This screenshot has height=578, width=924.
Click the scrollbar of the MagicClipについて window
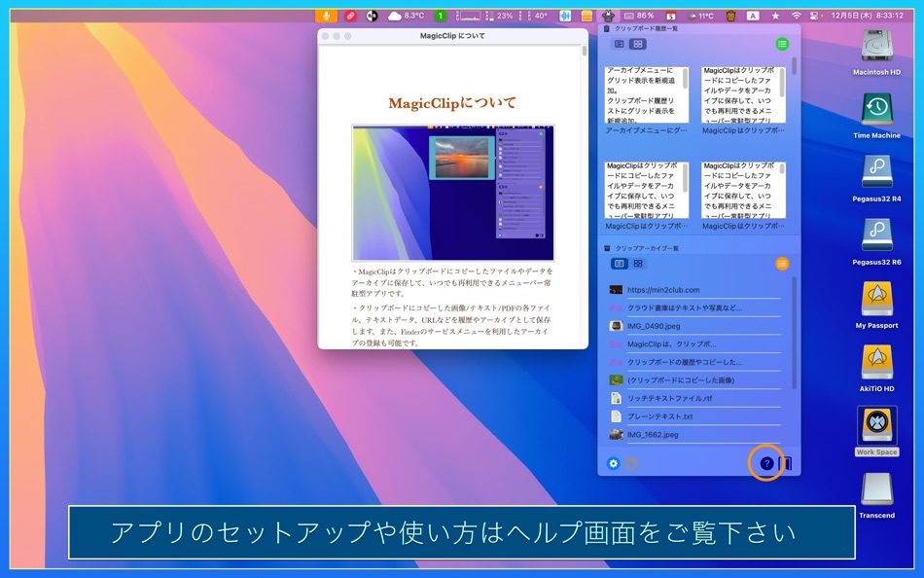(x=585, y=51)
